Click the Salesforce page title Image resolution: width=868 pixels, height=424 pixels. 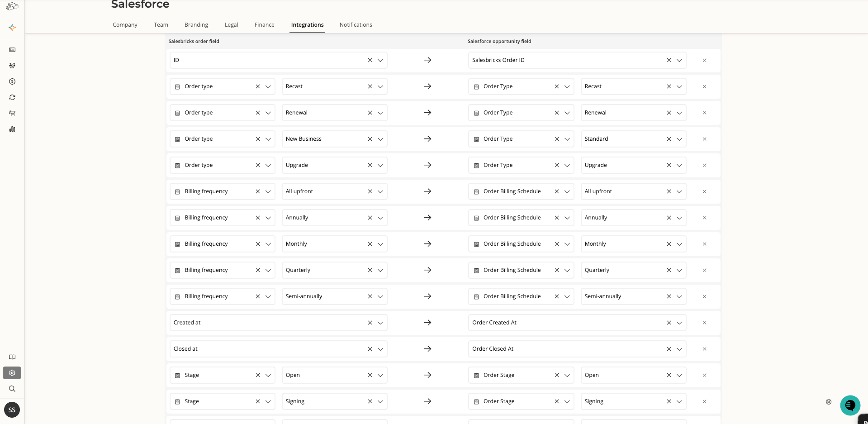click(140, 5)
